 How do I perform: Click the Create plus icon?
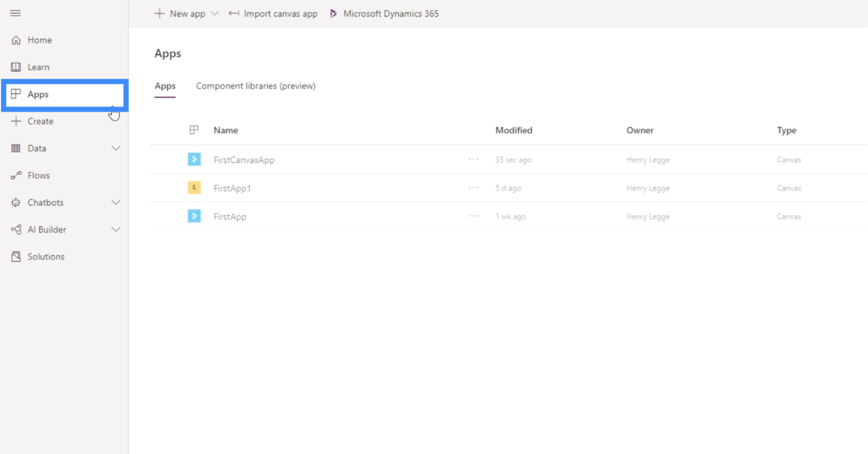pos(16,121)
